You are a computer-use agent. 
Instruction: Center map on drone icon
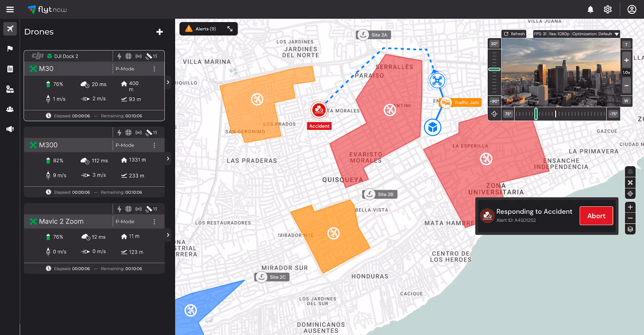click(630, 183)
